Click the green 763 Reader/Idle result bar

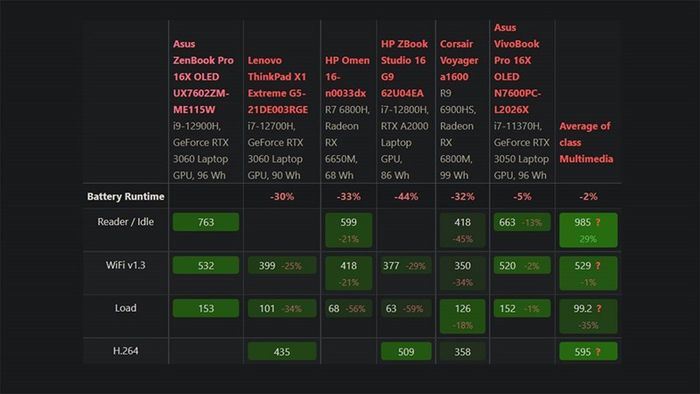pyautogui.click(x=206, y=222)
